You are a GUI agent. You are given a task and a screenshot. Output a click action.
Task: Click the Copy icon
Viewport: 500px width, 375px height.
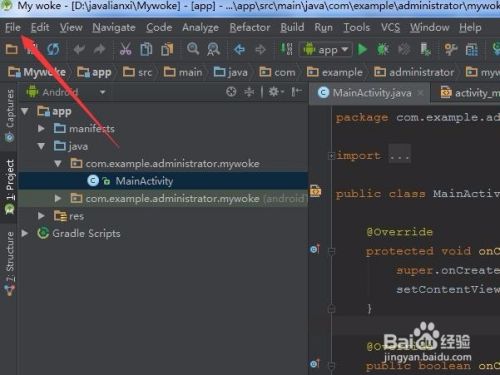coord(146,49)
